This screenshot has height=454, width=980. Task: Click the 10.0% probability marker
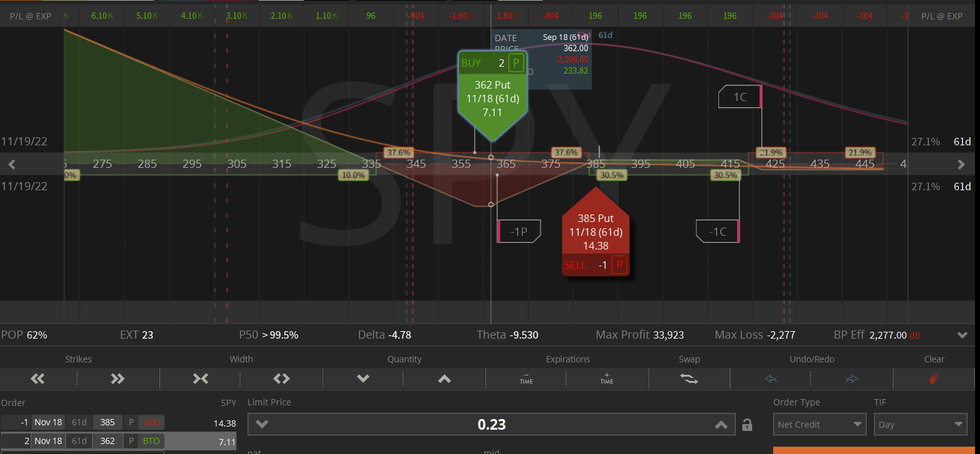click(x=353, y=175)
